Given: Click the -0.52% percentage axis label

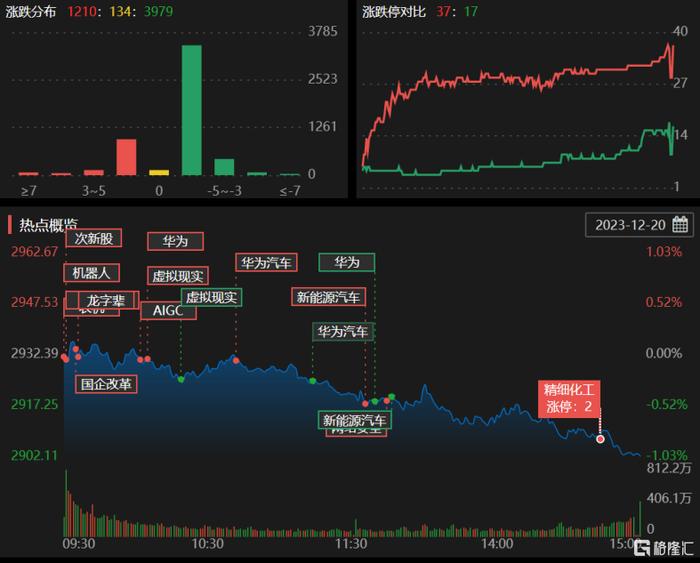Looking at the screenshot, I should click(x=667, y=405).
